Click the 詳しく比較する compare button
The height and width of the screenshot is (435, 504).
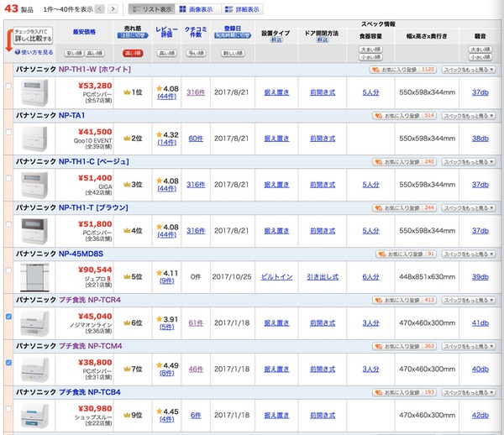33,35
